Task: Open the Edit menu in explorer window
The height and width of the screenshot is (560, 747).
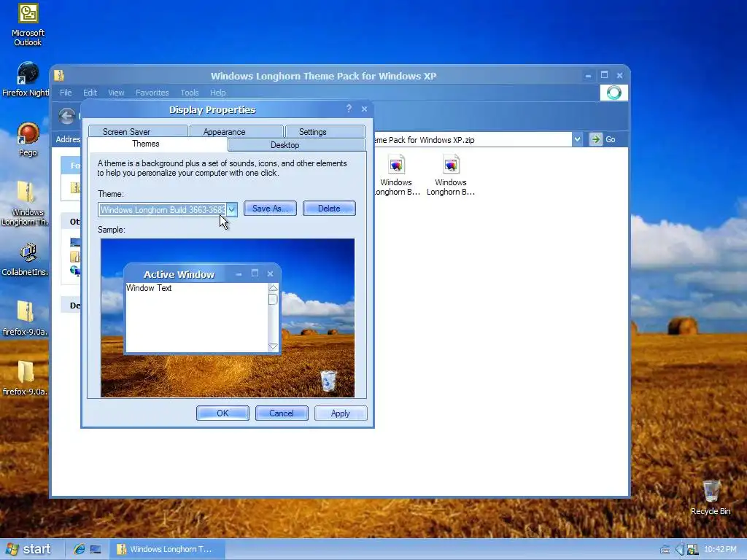Action: 90,93
